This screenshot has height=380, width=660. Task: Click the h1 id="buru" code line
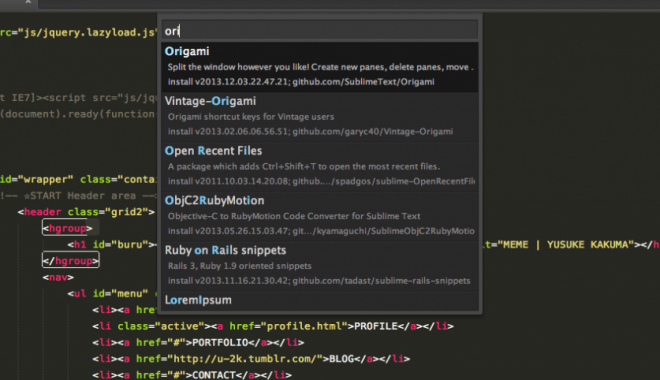[112, 244]
